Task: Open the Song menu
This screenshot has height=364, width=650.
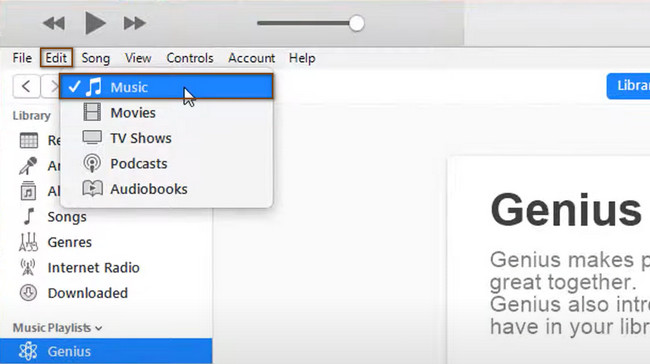Action: pos(95,58)
